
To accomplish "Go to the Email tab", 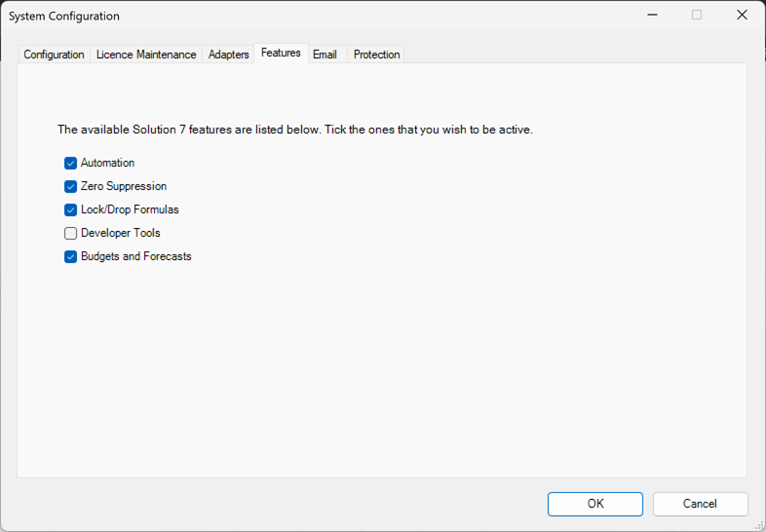I will point(325,55).
